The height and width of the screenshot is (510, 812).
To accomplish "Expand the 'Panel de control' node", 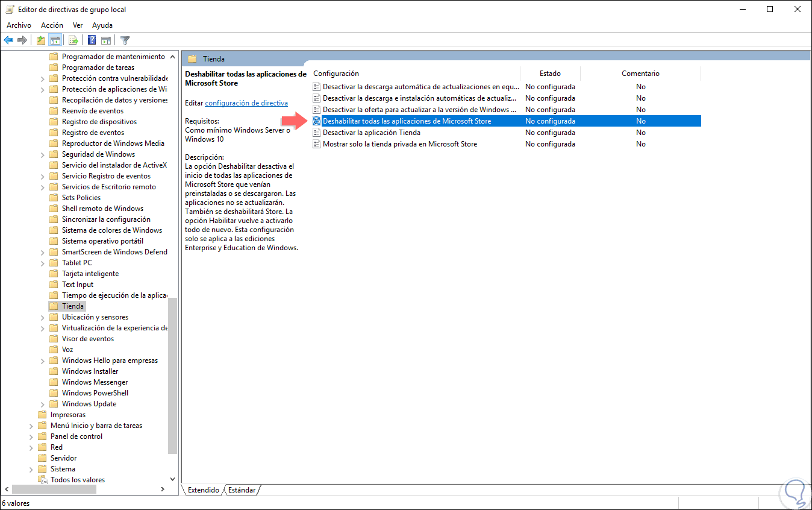I will pyautogui.click(x=31, y=436).
